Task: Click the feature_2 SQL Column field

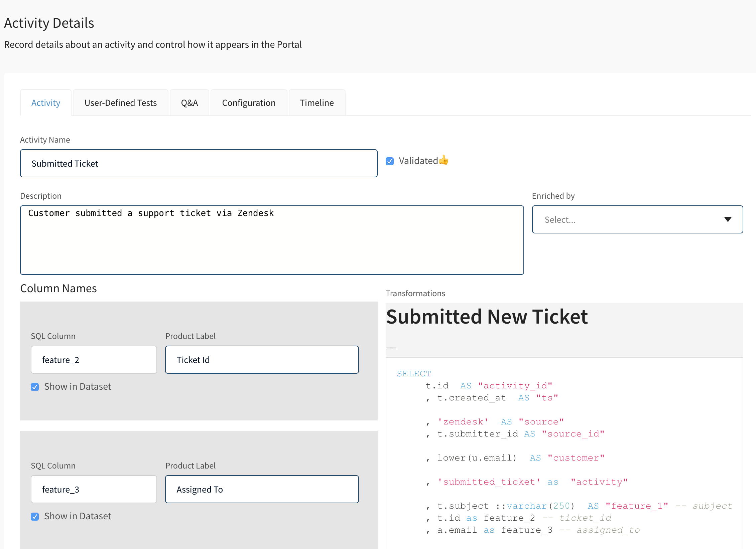Action: tap(94, 360)
